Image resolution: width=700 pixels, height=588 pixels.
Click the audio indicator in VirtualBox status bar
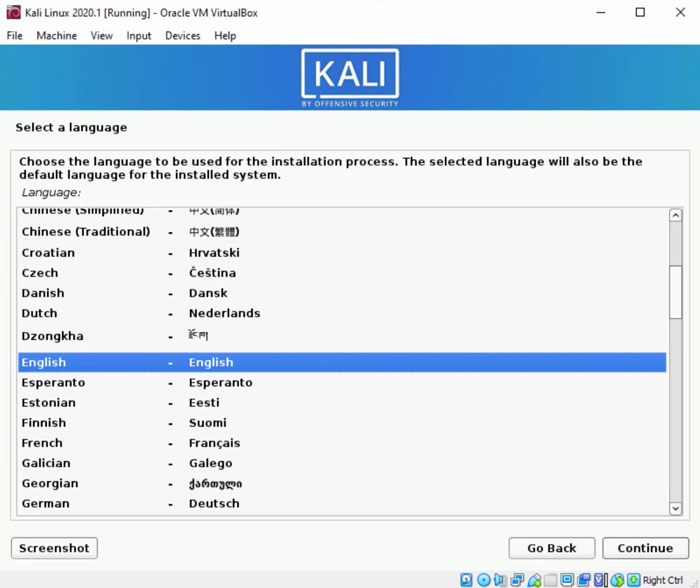click(500, 580)
